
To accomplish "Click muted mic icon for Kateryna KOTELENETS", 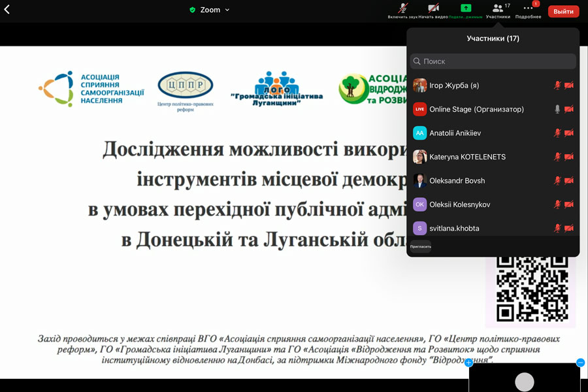I will [557, 157].
